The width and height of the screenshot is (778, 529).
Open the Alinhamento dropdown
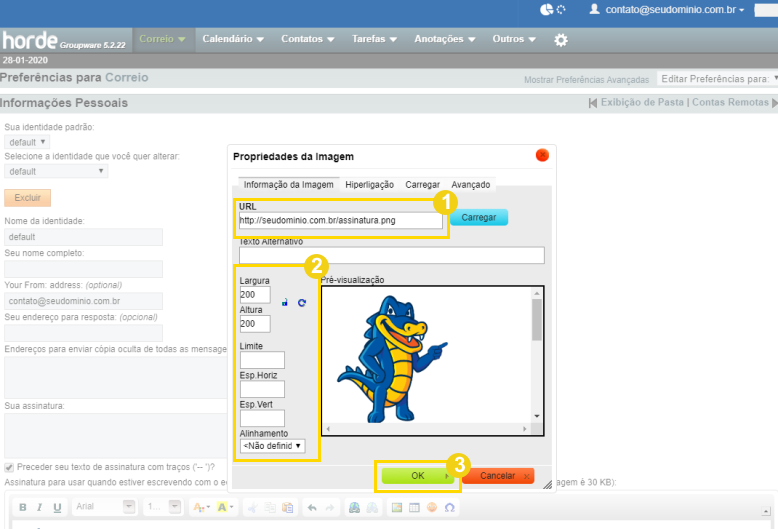pyautogui.click(x=272, y=446)
